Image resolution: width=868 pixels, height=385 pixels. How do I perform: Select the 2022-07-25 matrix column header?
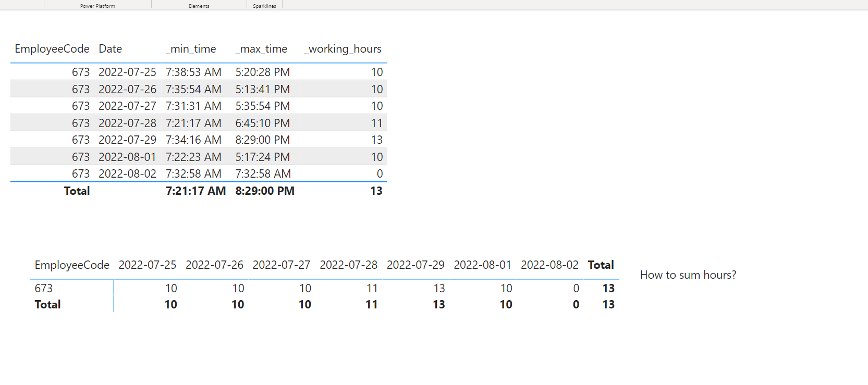pos(148,265)
